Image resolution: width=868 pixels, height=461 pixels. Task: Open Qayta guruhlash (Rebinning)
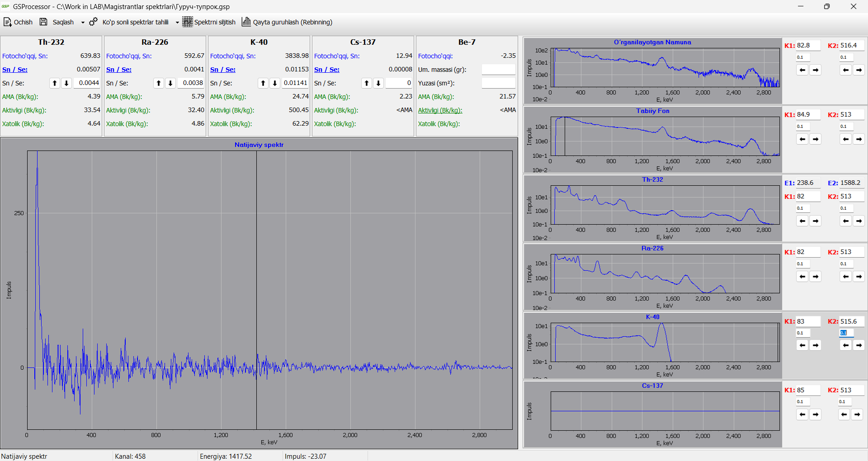click(287, 22)
